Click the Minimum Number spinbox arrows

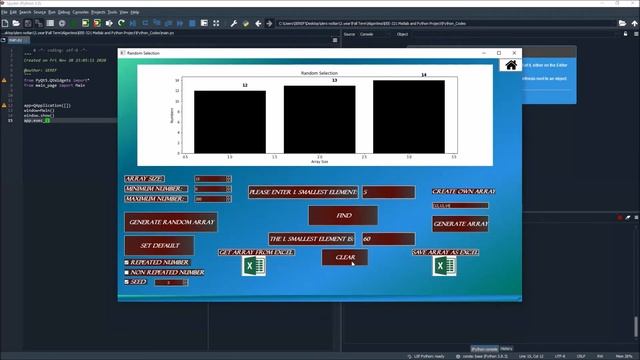coord(229,189)
